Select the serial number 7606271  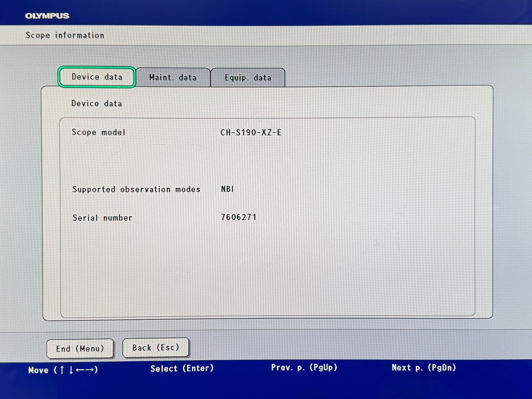coord(238,217)
